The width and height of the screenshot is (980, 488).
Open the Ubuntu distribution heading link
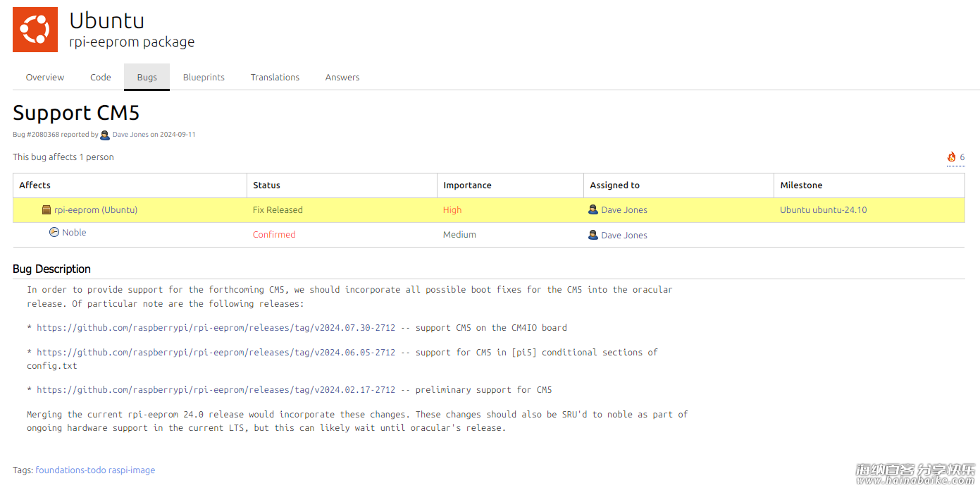pyautogui.click(x=106, y=20)
